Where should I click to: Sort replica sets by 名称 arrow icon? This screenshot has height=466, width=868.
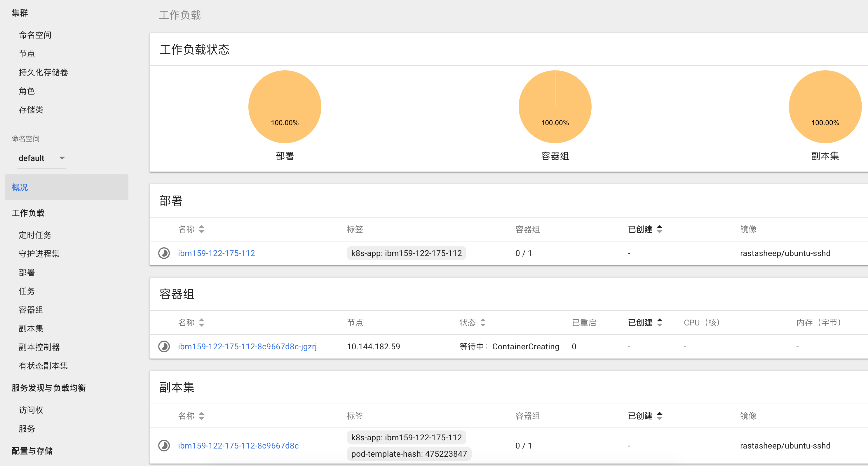(x=201, y=416)
